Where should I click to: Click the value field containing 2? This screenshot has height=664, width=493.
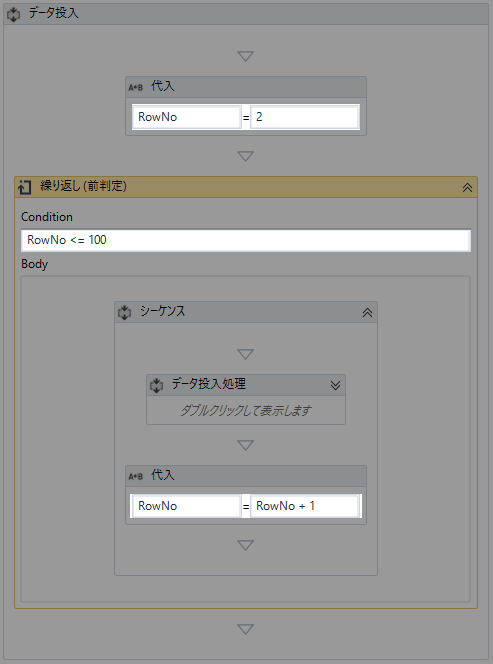(x=305, y=117)
